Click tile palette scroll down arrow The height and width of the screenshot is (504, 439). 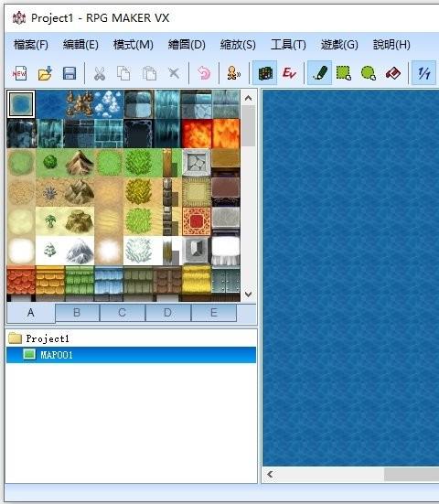pos(248,294)
